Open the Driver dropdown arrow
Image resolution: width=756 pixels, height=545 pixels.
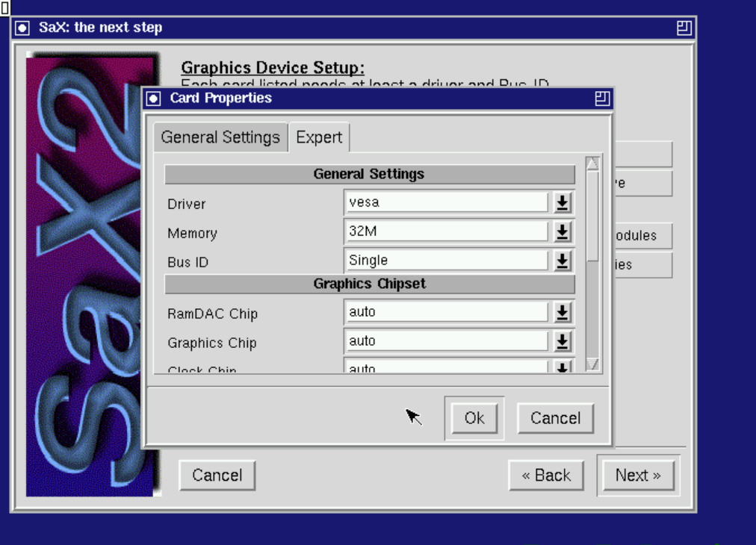(563, 203)
